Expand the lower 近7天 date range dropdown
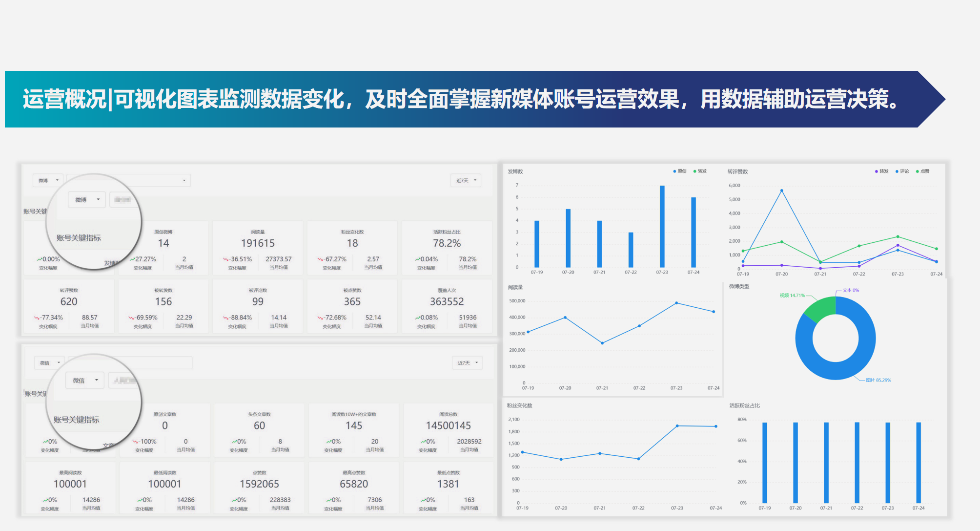 (x=467, y=362)
